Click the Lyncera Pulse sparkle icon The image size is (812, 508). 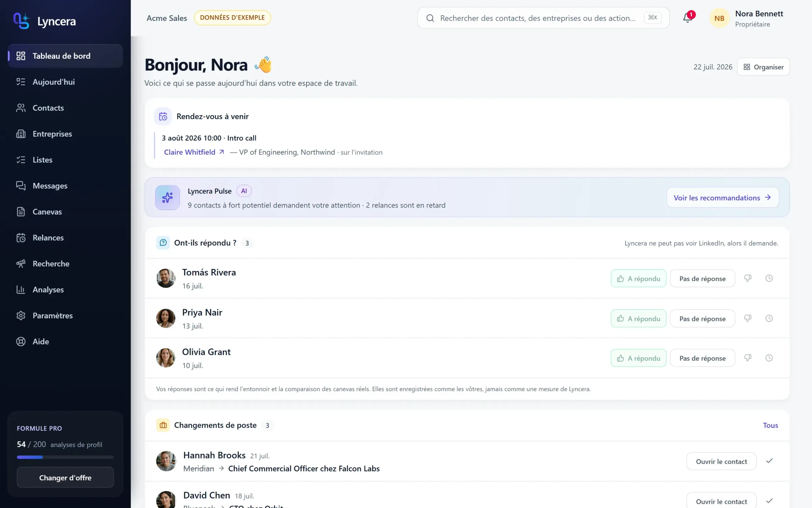tap(167, 197)
